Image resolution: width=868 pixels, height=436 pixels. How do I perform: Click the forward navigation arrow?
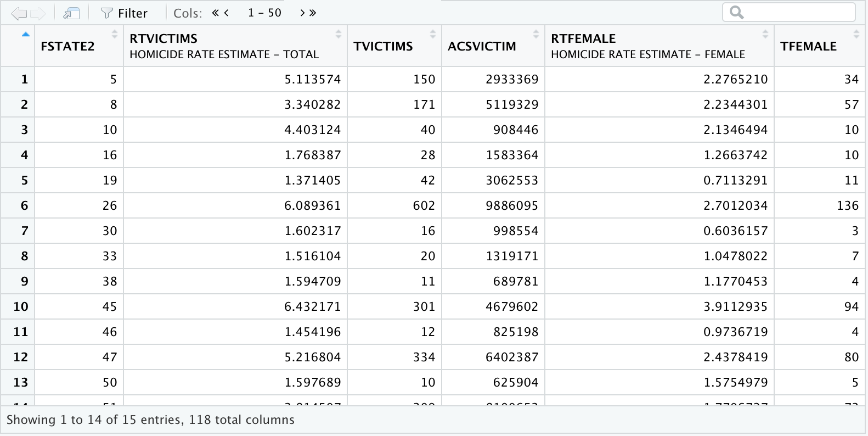(x=38, y=13)
